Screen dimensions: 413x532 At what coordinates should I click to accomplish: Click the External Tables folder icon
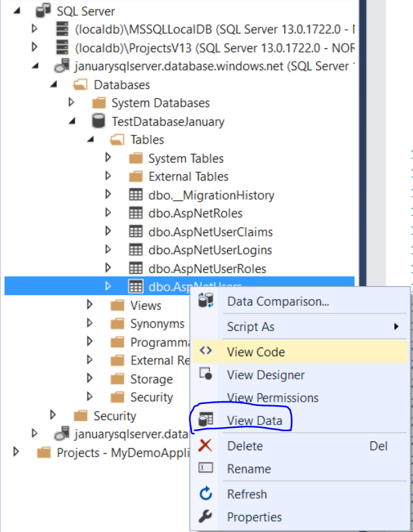click(x=136, y=176)
